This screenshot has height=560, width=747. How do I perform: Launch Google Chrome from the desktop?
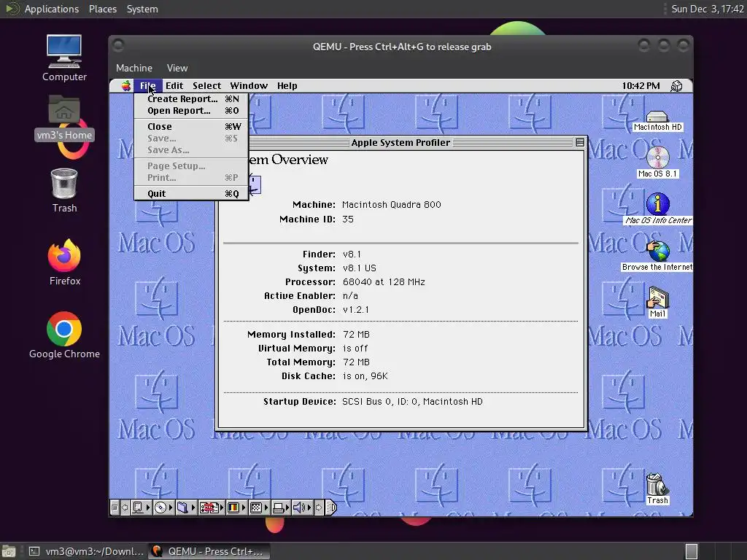pos(64,335)
